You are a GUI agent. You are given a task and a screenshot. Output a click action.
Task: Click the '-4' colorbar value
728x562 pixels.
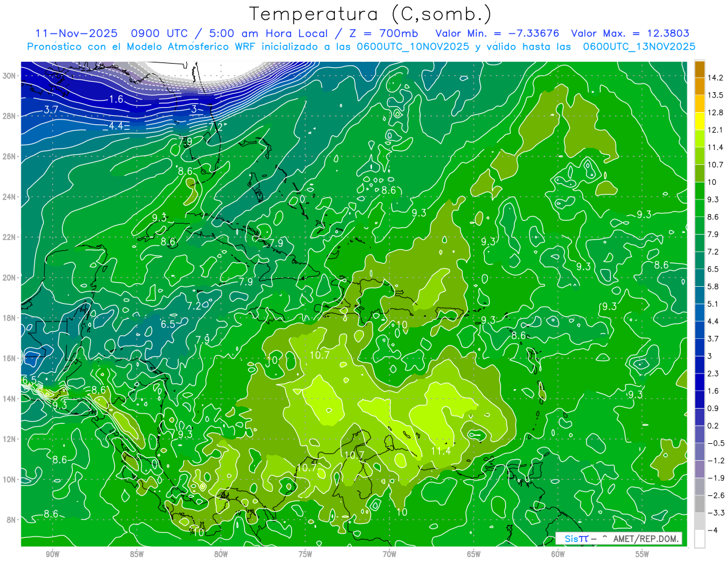click(713, 530)
